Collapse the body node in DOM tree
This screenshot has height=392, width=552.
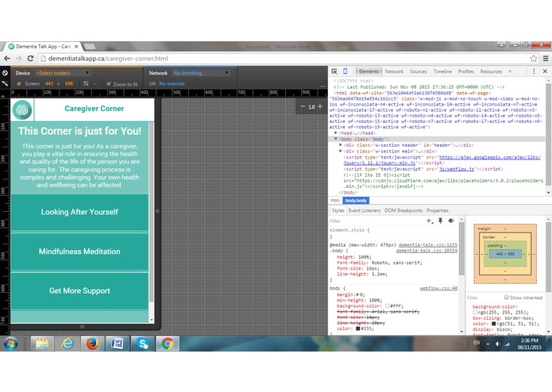tap(336, 139)
